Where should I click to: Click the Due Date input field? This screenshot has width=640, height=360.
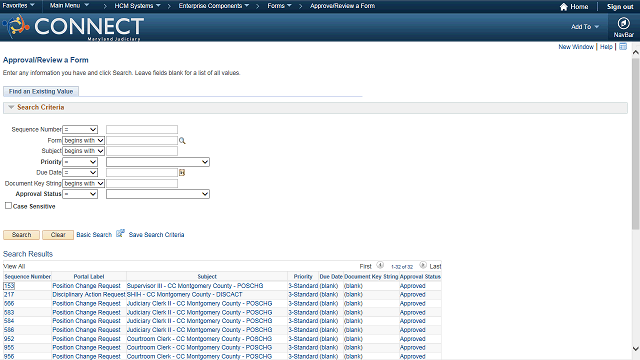142,172
